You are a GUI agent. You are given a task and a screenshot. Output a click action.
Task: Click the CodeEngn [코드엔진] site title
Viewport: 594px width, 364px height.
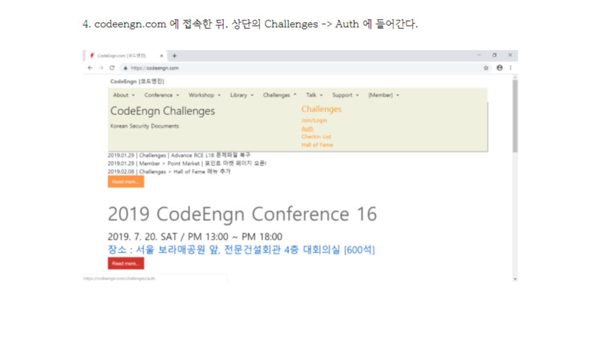(x=137, y=81)
